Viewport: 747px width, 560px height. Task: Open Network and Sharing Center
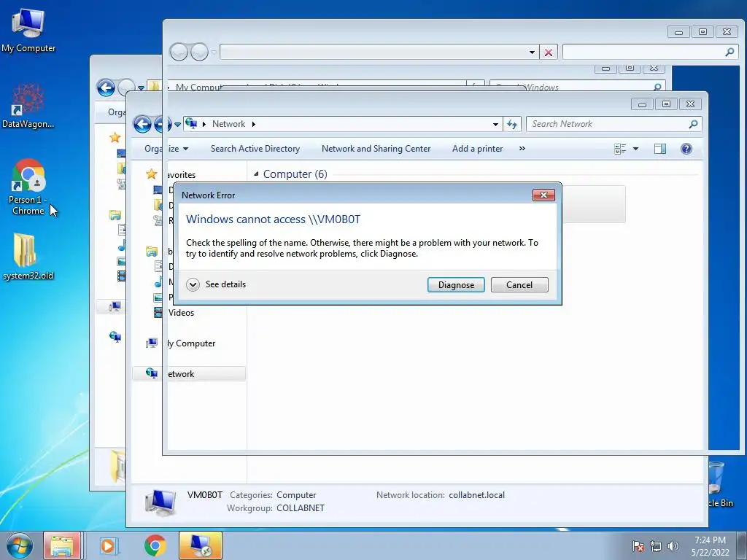pyautogui.click(x=376, y=149)
